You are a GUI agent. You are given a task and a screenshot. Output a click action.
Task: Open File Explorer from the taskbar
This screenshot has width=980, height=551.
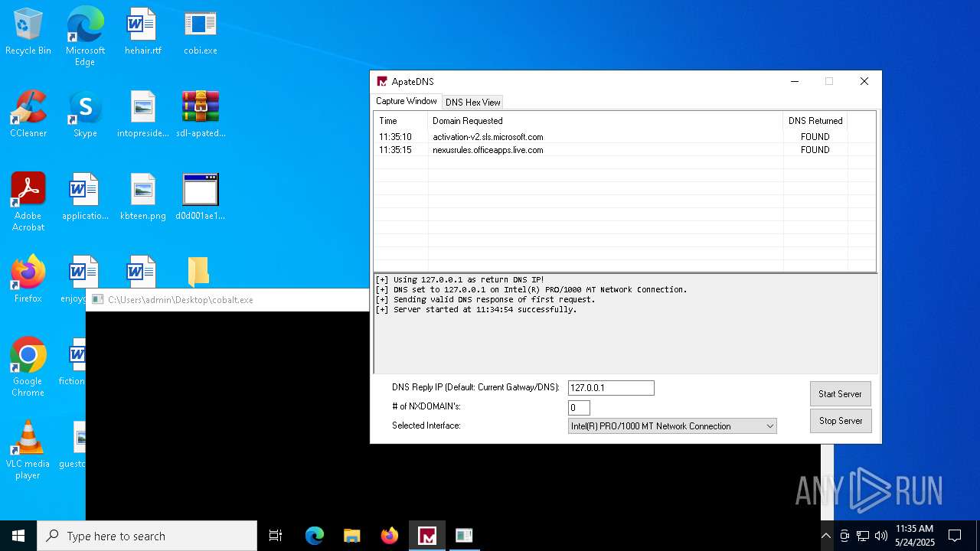(352, 536)
